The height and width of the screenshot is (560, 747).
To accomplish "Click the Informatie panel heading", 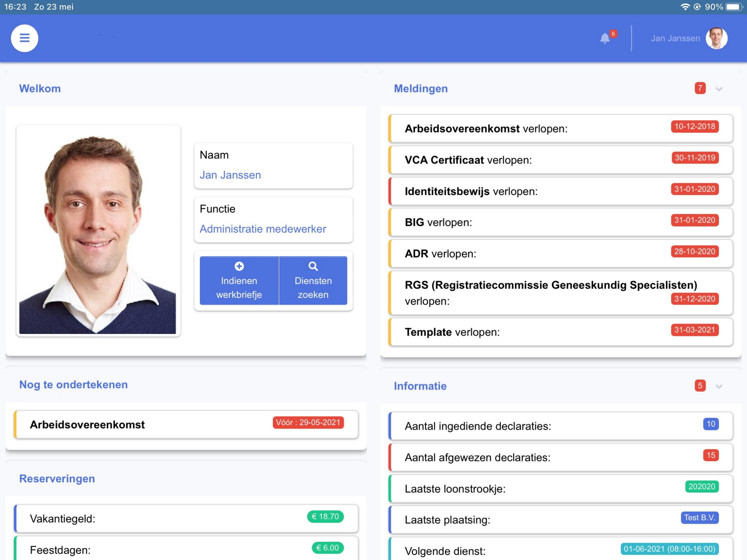I will (x=420, y=386).
